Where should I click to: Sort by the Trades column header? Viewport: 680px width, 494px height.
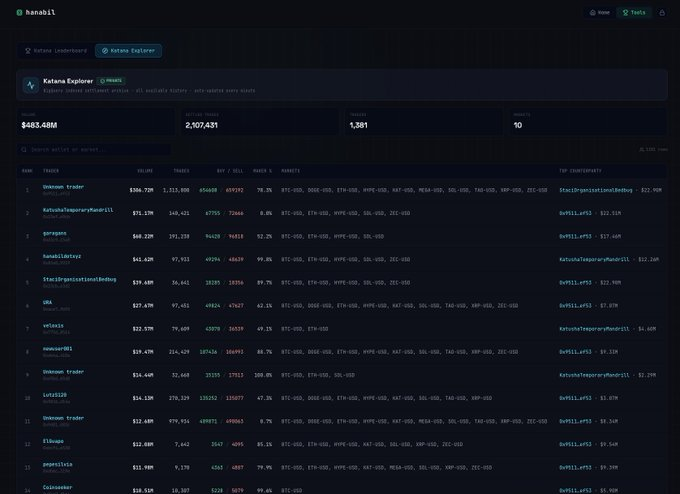(x=181, y=171)
